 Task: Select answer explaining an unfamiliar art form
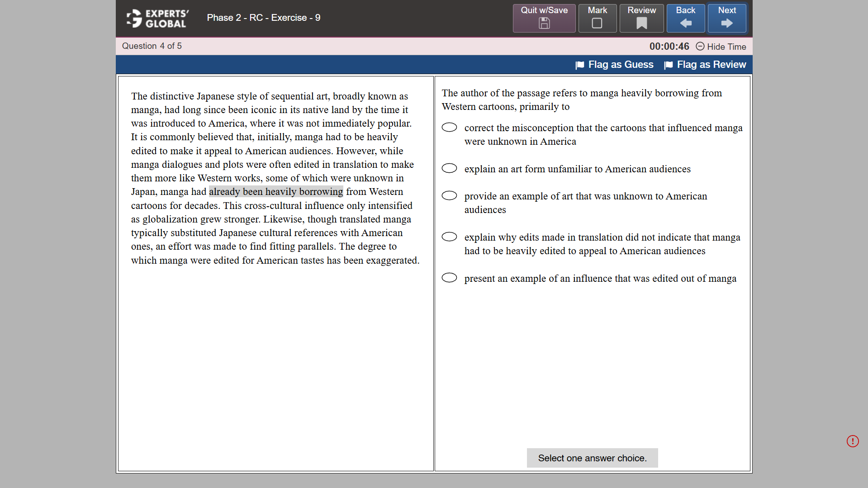click(x=449, y=168)
